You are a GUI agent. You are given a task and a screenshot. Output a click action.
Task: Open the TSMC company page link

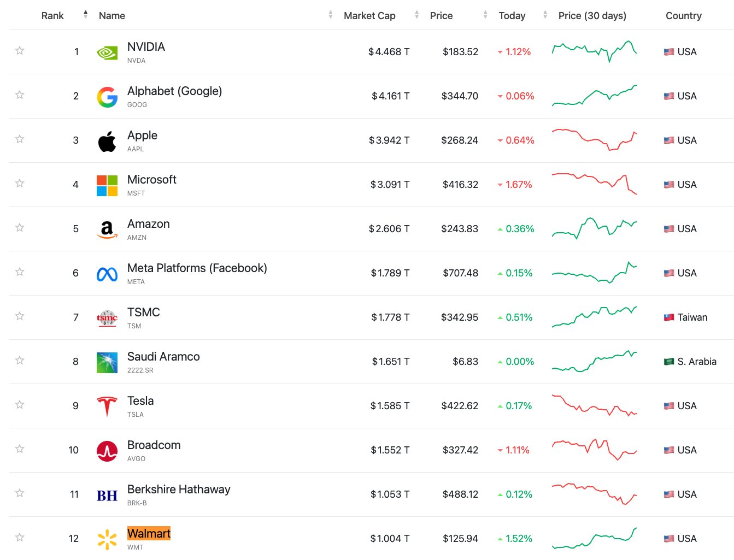click(144, 313)
